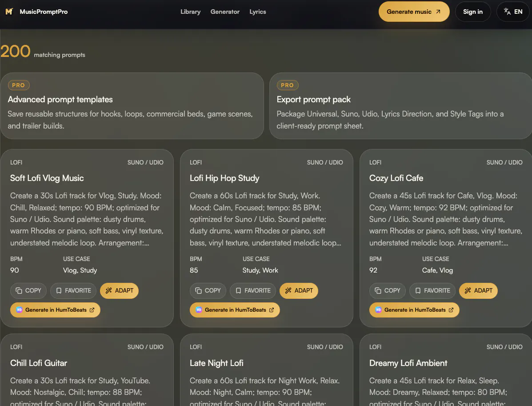
Task: Click the Sign in button
Action: coord(472,12)
